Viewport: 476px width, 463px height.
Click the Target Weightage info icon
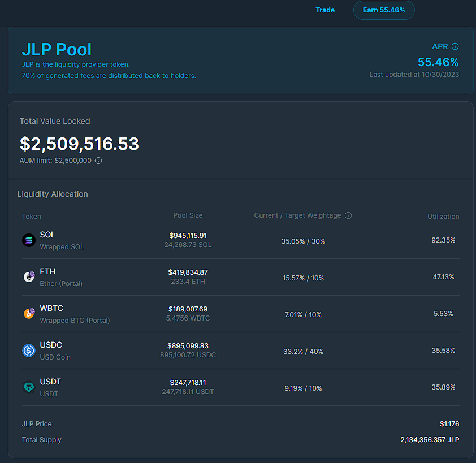pyautogui.click(x=348, y=215)
